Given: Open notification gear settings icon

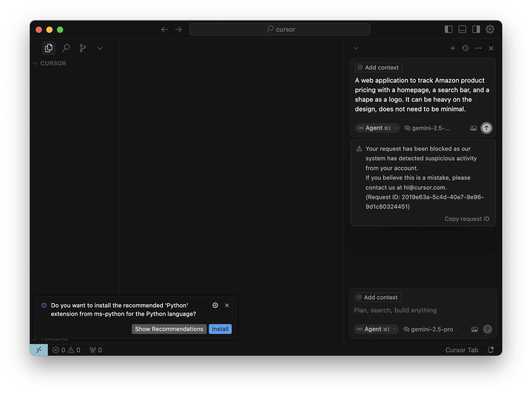Looking at the screenshot, I should 215,305.
